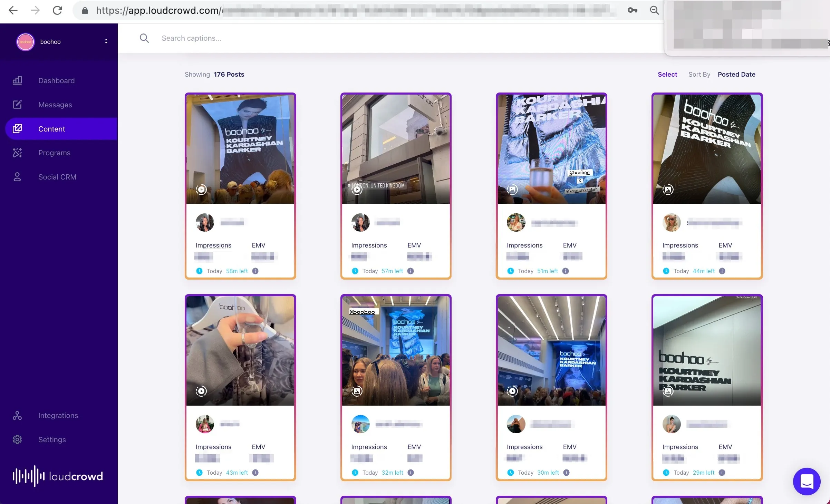Click the Messages compose icon
Screen dimensions: 830x504
click(17, 105)
